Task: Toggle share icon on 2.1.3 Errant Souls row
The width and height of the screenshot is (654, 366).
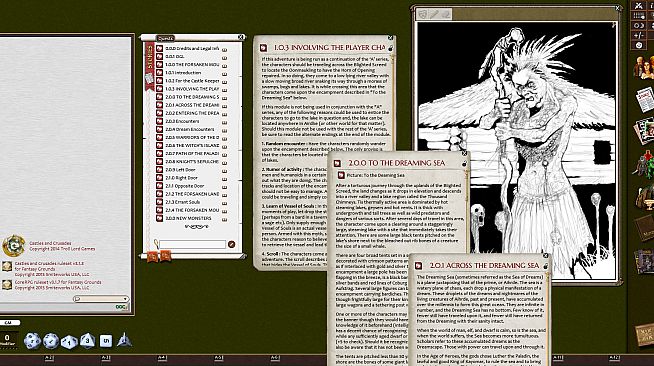Action: coord(224,203)
